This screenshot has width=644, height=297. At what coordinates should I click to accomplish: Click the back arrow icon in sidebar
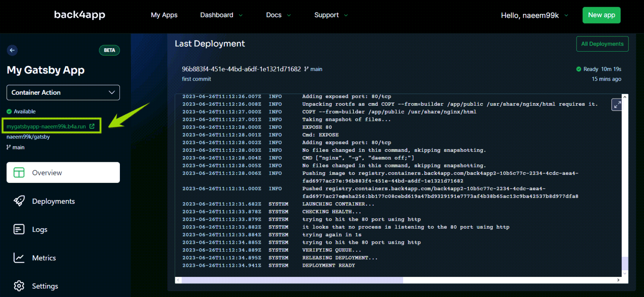[12, 50]
